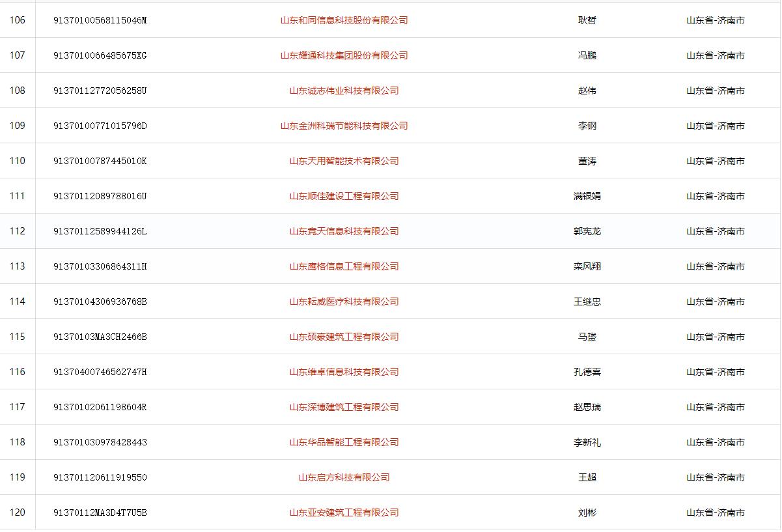The image size is (782, 532).
Task: Open 山东鹰格信息工程有限公司 link
Action: [x=344, y=266]
